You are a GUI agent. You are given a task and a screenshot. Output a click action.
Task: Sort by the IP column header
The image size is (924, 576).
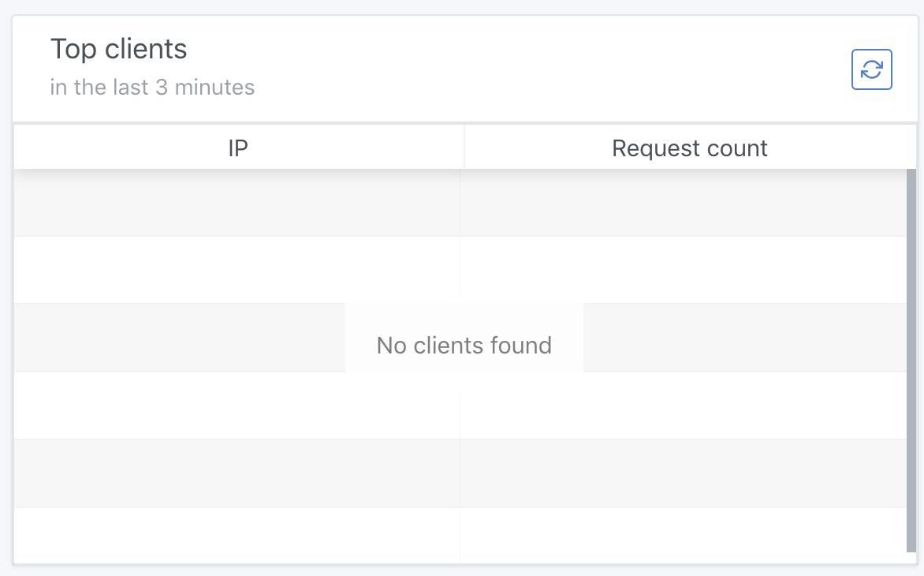tap(238, 148)
